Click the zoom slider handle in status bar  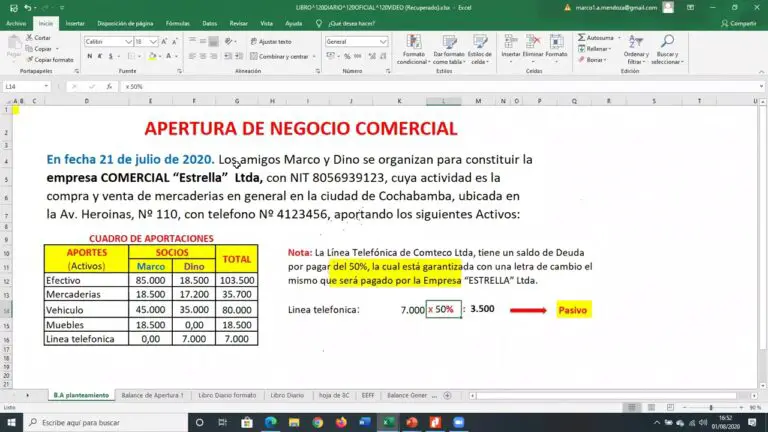pyautogui.click(x=711, y=408)
